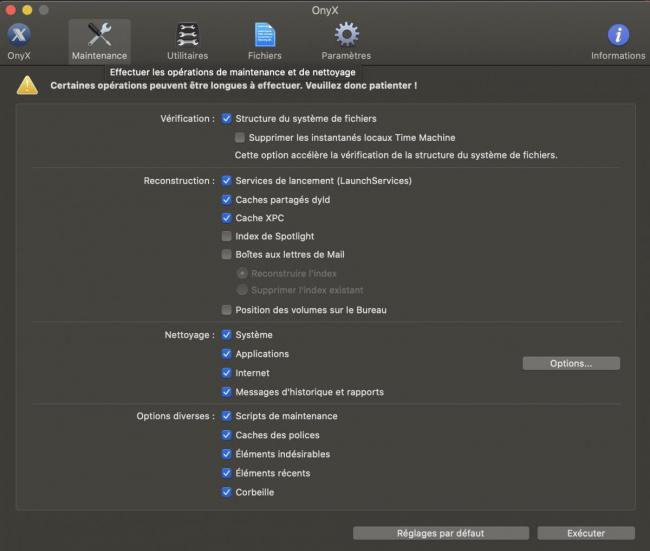Enable Supprimer les instantanés locaux Time Machine

(240, 137)
